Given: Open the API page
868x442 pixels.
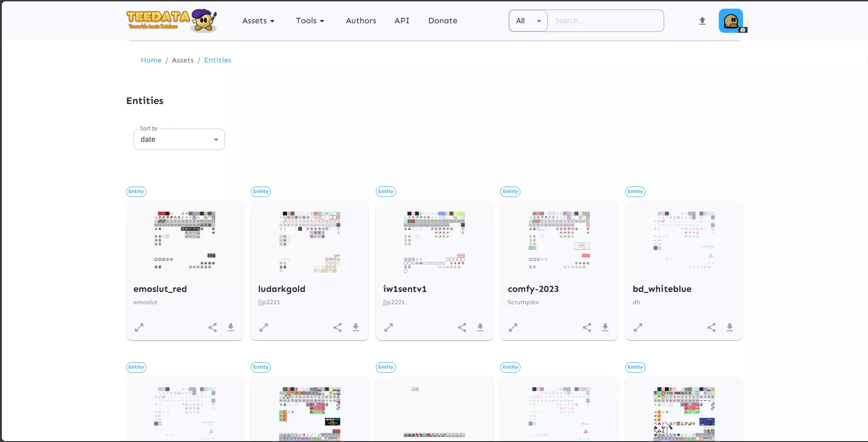Looking at the screenshot, I should [x=402, y=21].
